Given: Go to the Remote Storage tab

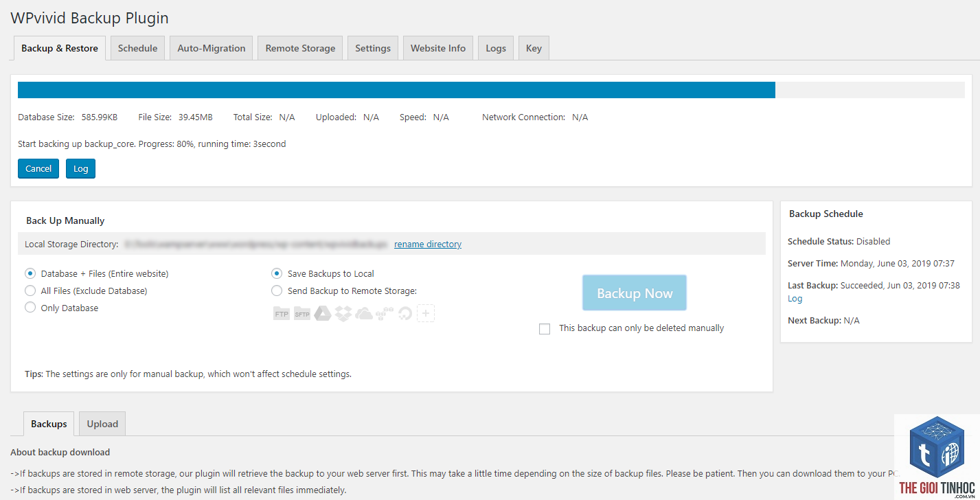Looking at the screenshot, I should 300,48.
